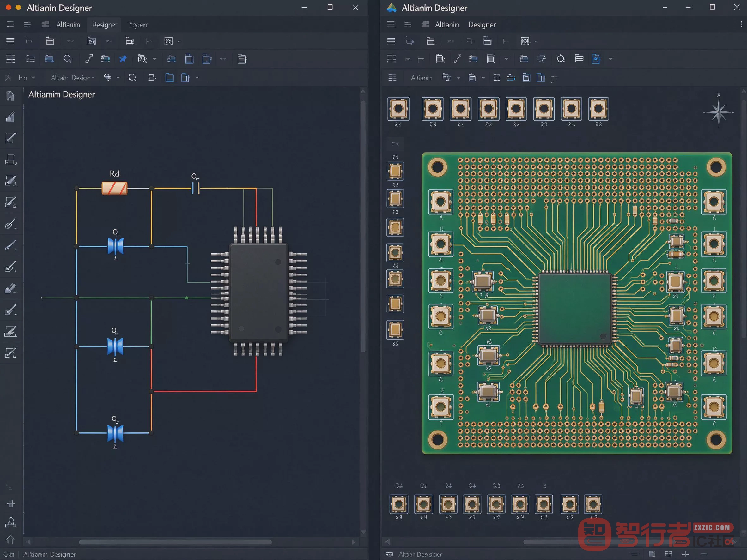Select the x-4 footprint thumbnail in bottom row

coord(399,504)
